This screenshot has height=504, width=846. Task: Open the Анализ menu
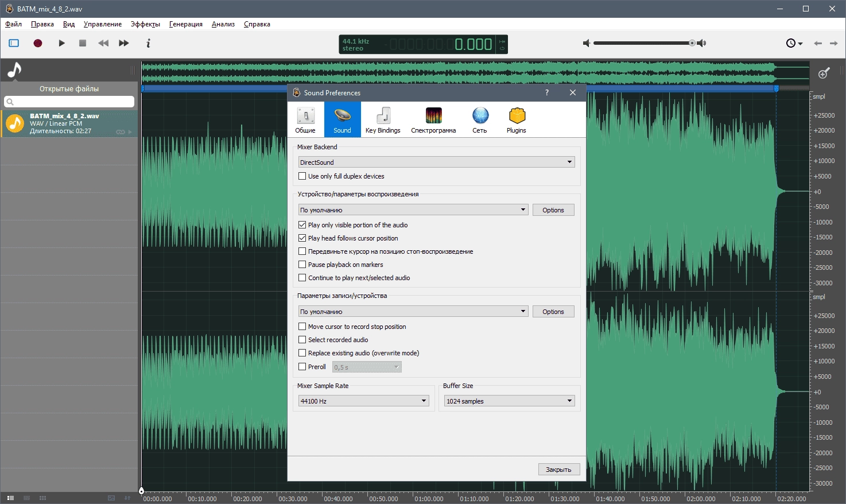click(223, 24)
